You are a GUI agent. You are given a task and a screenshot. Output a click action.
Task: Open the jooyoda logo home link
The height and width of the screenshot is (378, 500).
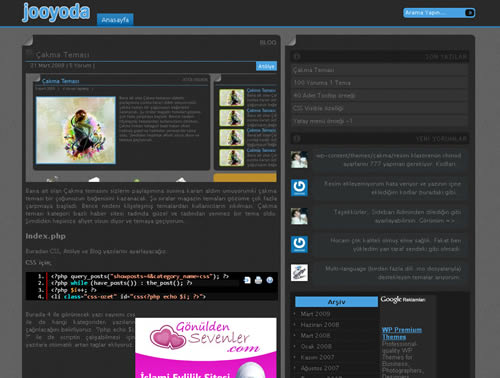tap(56, 12)
